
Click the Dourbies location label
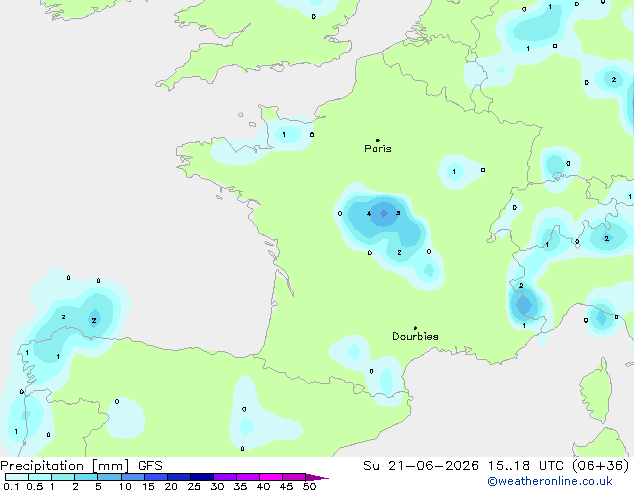pyautogui.click(x=415, y=336)
